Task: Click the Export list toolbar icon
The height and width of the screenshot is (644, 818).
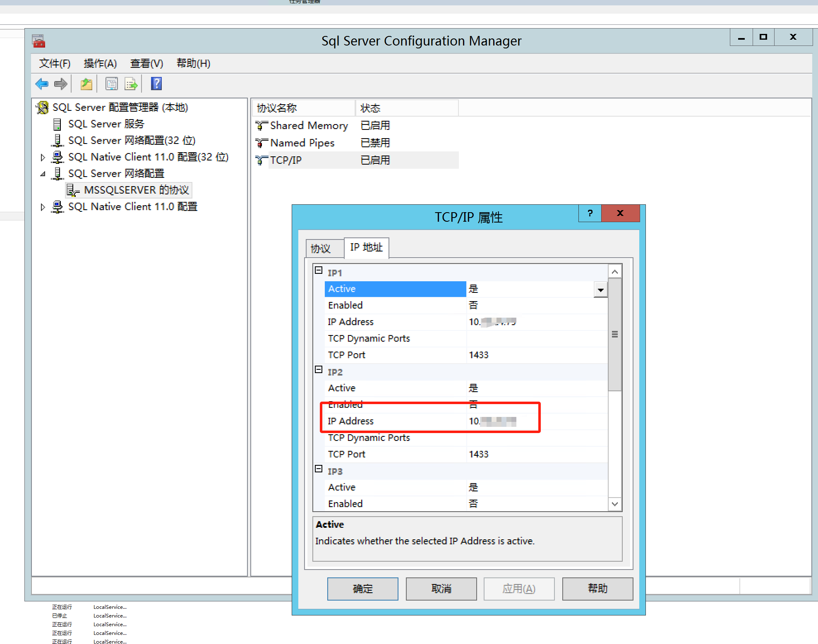Action: [131, 84]
